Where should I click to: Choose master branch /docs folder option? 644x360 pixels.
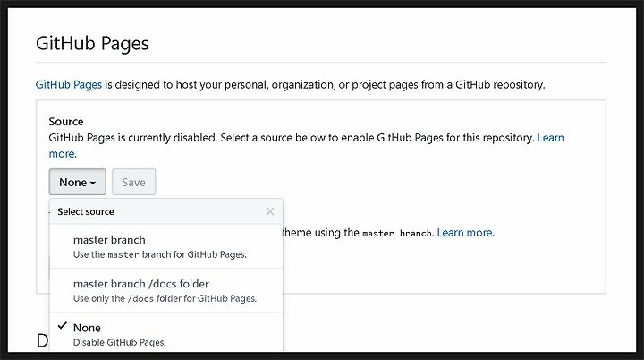click(x=166, y=290)
